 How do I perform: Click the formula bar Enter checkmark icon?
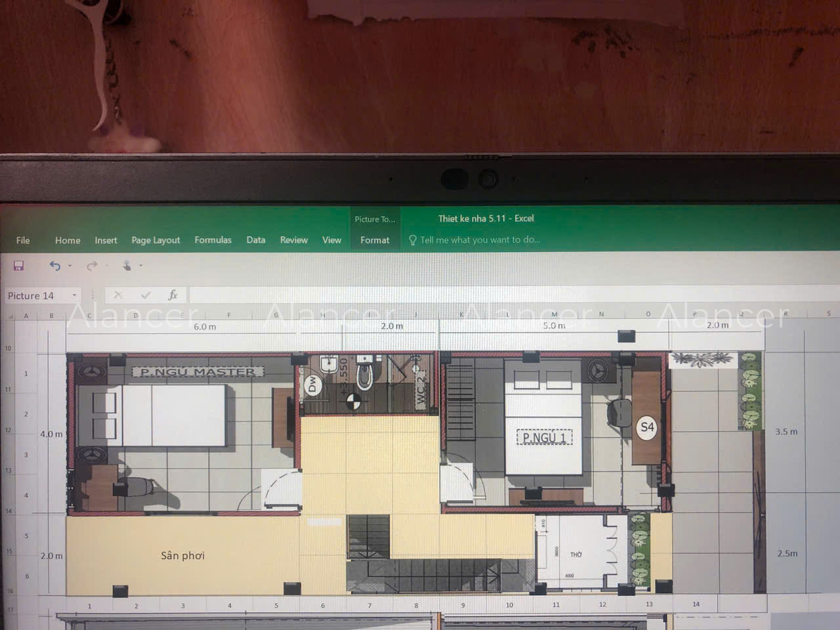(x=145, y=295)
